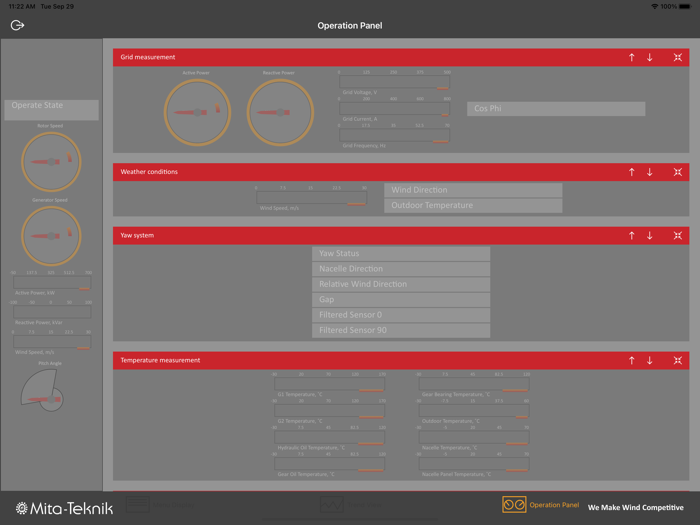700x525 pixels.
Task: Tap the G2 Temperature bar gauge
Action: pos(329,411)
